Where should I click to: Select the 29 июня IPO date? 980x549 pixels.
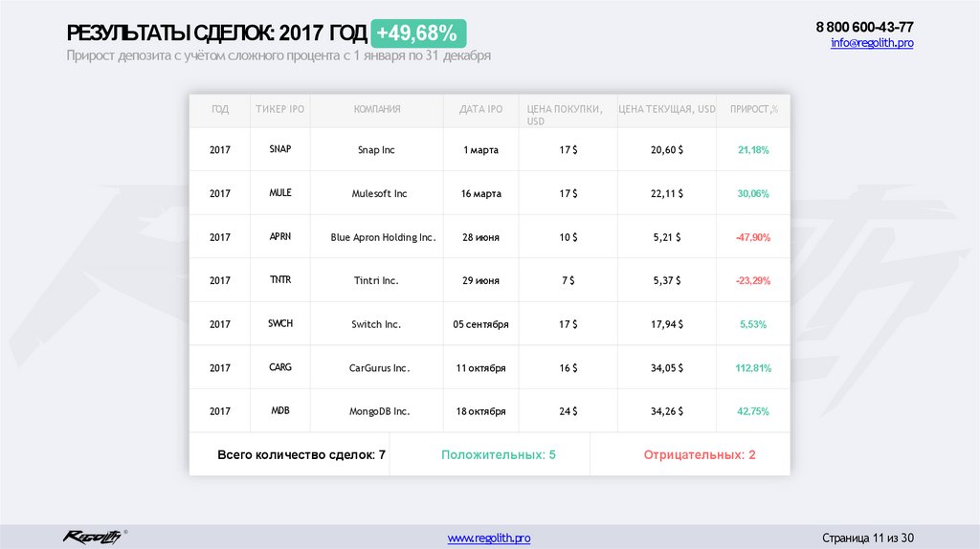point(480,280)
